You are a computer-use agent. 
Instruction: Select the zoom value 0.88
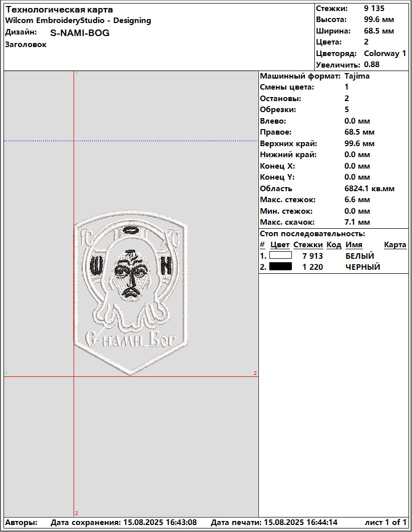tap(371, 65)
